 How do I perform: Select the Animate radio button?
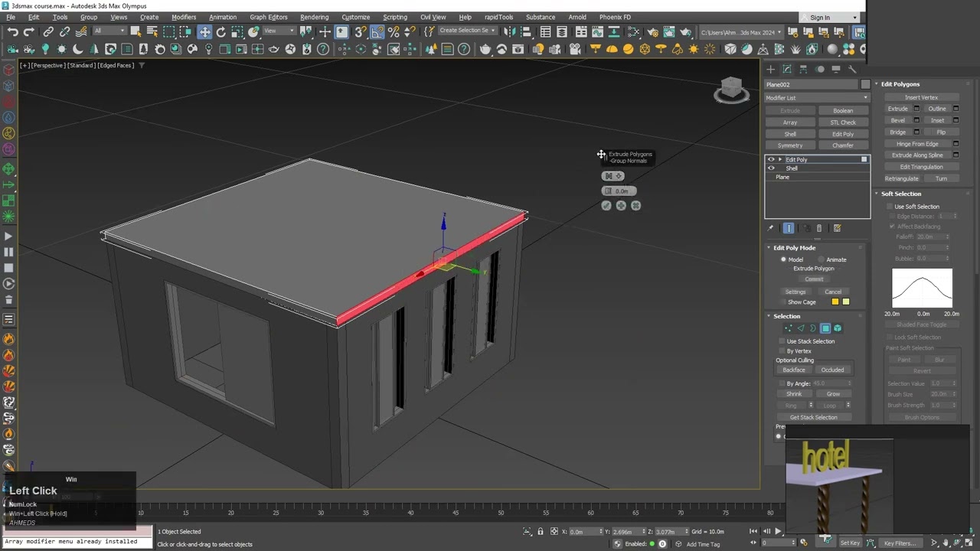coord(822,259)
